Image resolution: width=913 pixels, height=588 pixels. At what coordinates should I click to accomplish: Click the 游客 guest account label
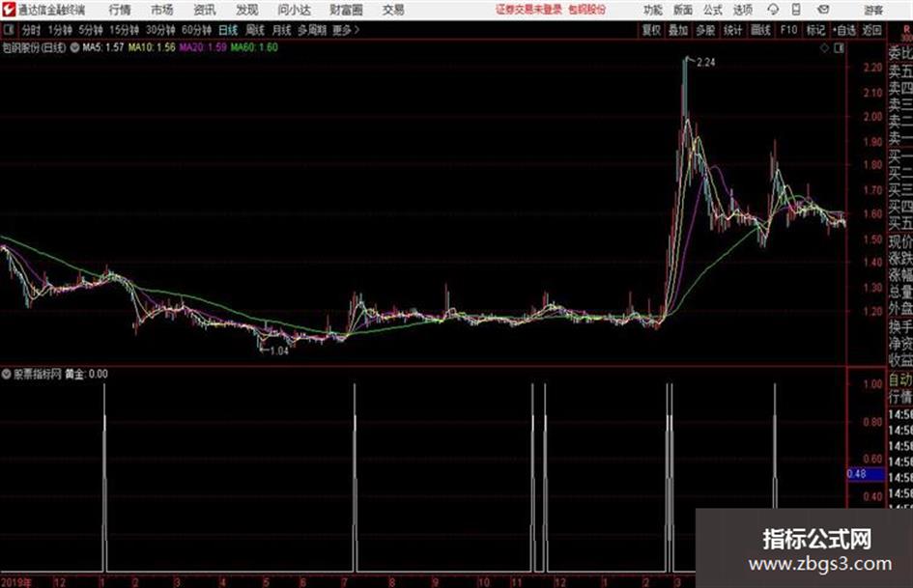click(873, 10)
